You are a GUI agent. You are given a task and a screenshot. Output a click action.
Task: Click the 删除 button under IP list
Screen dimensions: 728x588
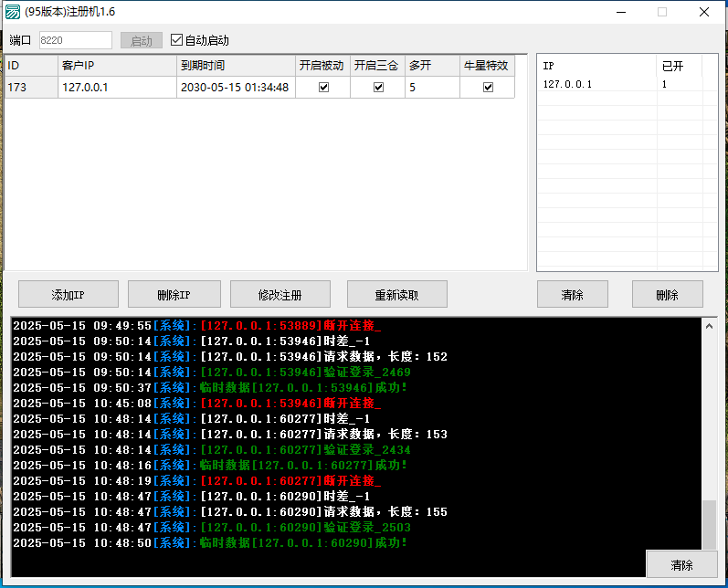tap(667, 294)
